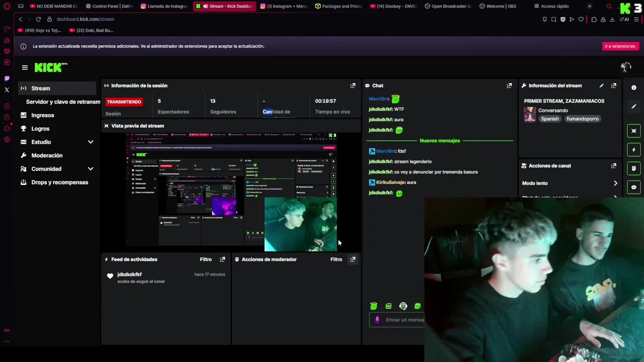Click the heart bookmark icon in address bar

click(x=581, y=19)
